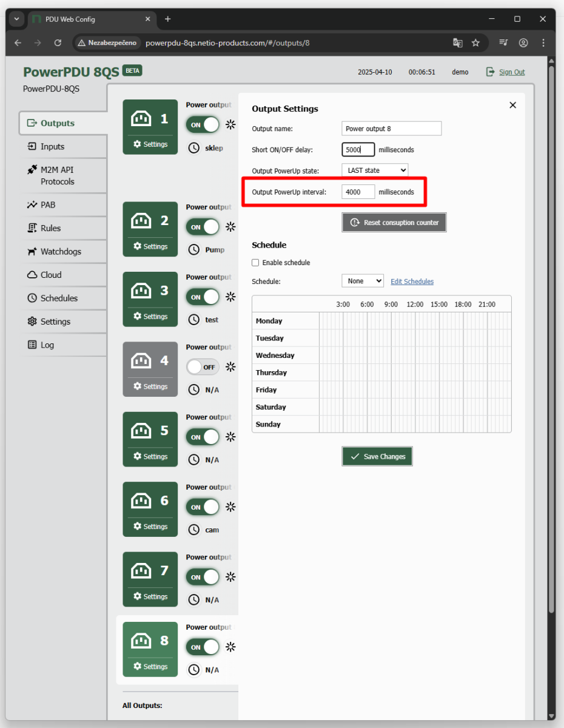Toggle power output 7 switch

(203, 578)
